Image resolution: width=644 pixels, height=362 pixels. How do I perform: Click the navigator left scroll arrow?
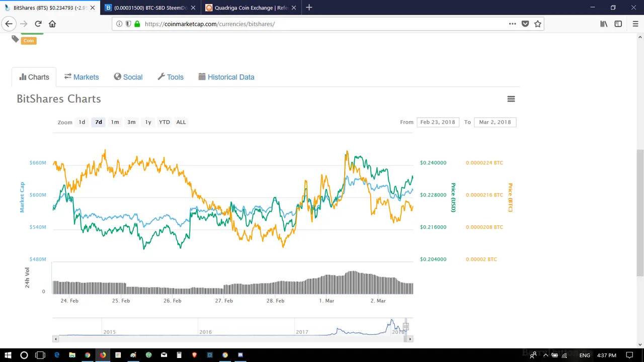click(x=55, y=339)
